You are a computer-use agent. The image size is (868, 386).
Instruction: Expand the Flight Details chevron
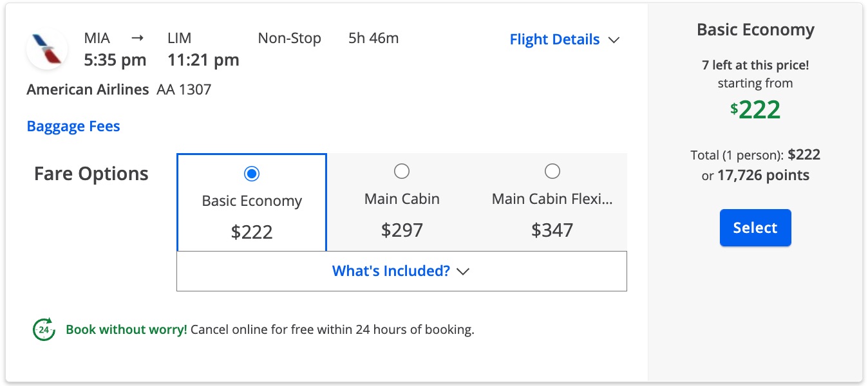click(x=614, y=40)
